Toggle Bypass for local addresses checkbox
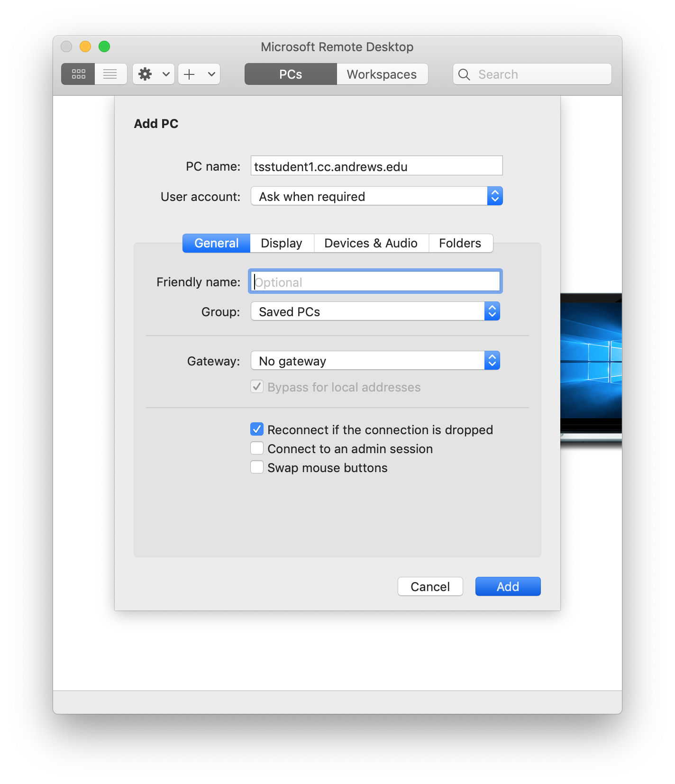 pyautogui.click(x=257, y=387)
